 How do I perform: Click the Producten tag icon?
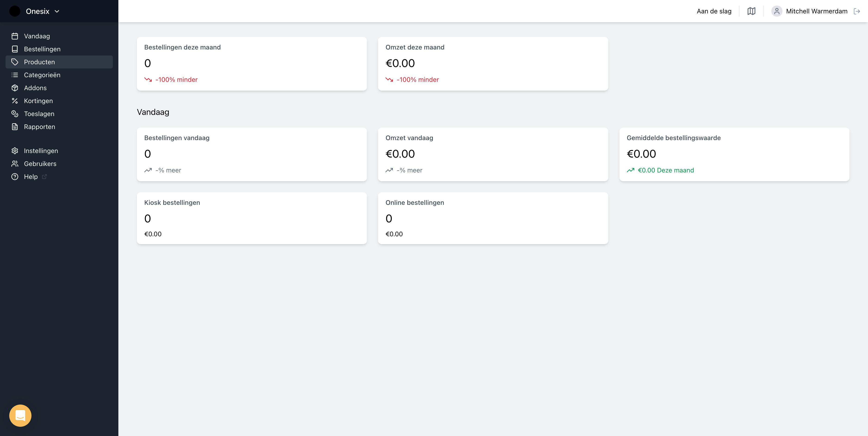(15, 62)
